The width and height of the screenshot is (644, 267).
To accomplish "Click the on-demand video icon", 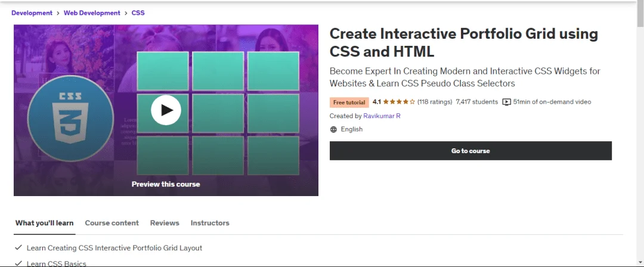I will 507,102.
